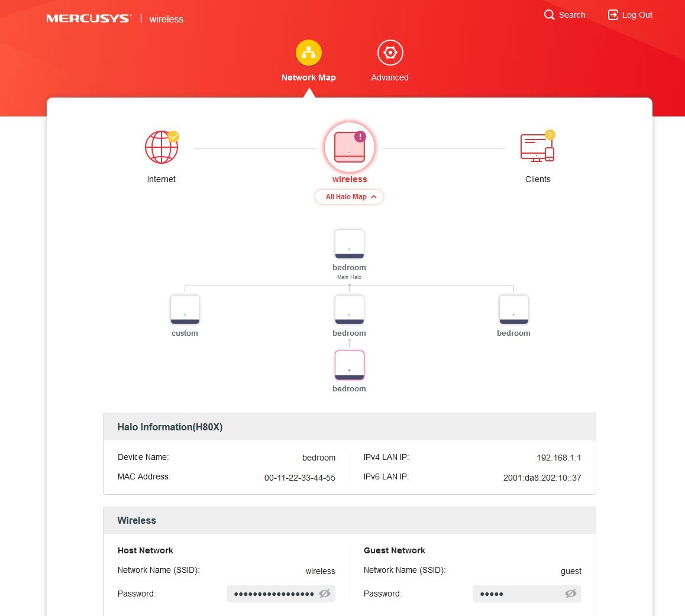Show the host network password
This screenshot has width=685, height=616.
(324, 594)
